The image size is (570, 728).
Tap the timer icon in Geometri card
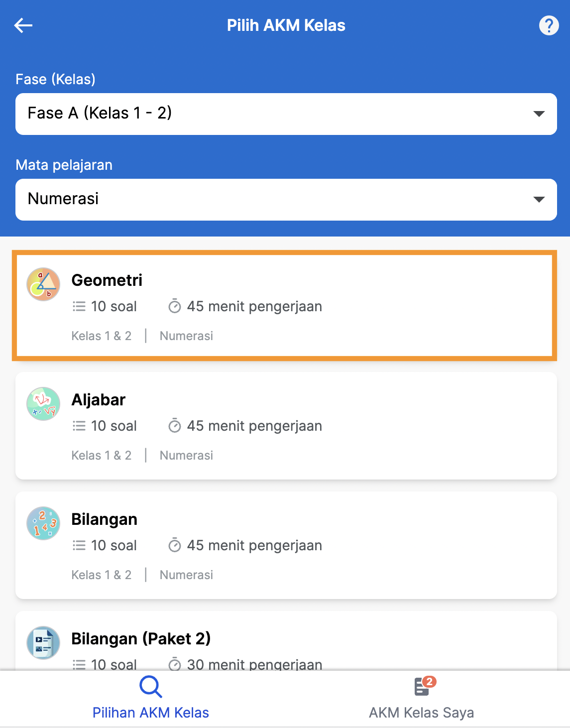coord(175,306)
